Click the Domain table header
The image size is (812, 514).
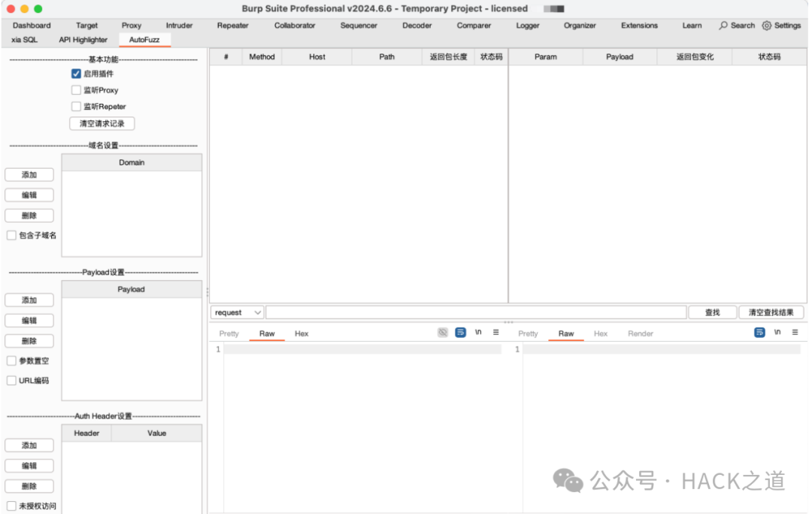tap(132, 163)
